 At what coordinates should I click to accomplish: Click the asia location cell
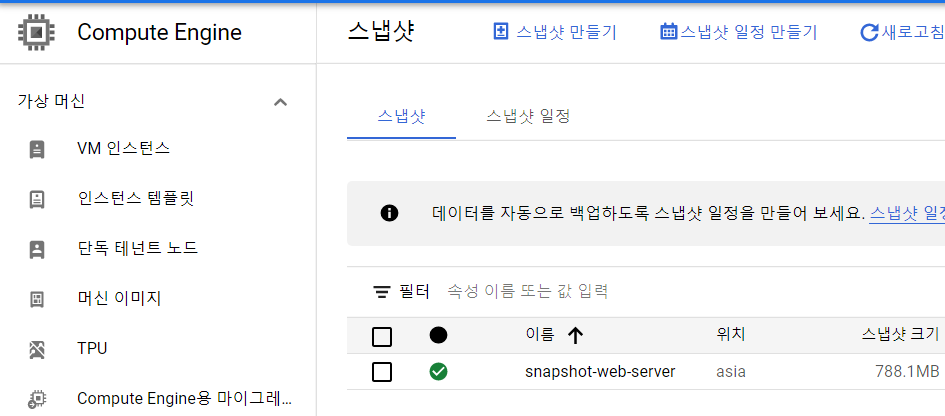pyautogui.click(x=731, y=372)
